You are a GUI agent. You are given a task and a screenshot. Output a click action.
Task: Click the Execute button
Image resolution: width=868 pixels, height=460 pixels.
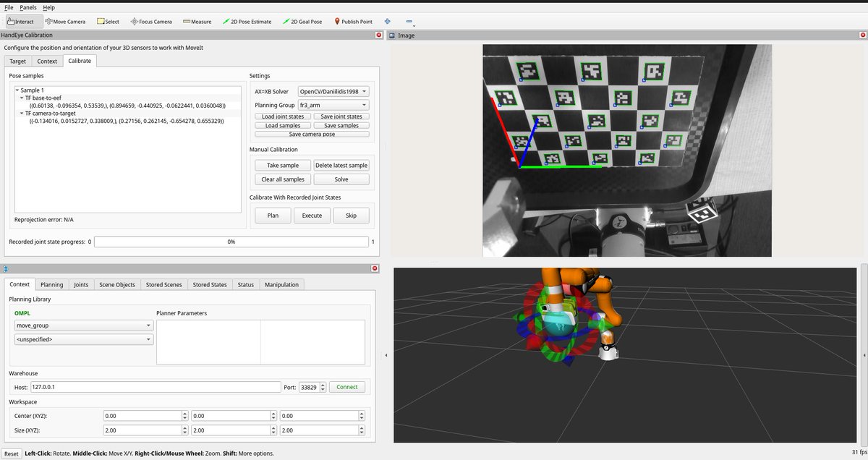coord(312,215)
